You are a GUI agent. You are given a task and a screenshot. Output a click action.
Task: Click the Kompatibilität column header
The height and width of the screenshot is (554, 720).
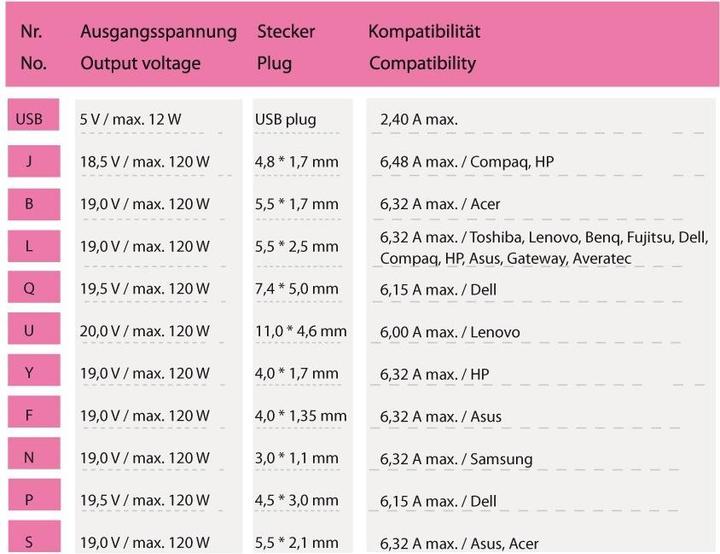pos(424,32)
